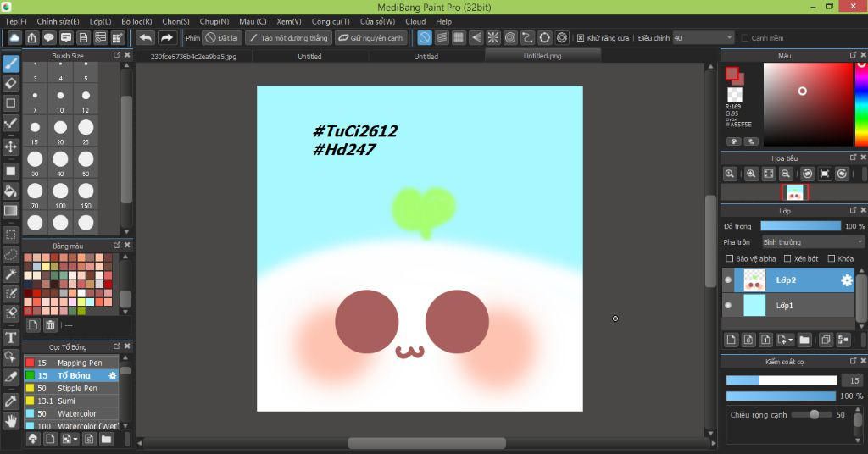The width and height of the screenshot is (868, 454).
Task: Click the Đặt lại button
Action: 221,38
